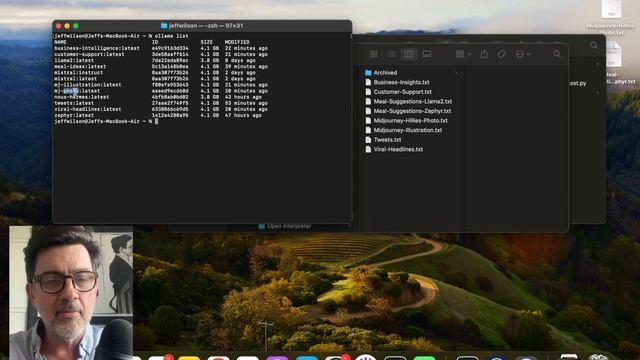The height and width of the screenshot is (360, 640).
Task: Click 'mj-illustration:latest' in Terminal output
Action: click(88, 85)
